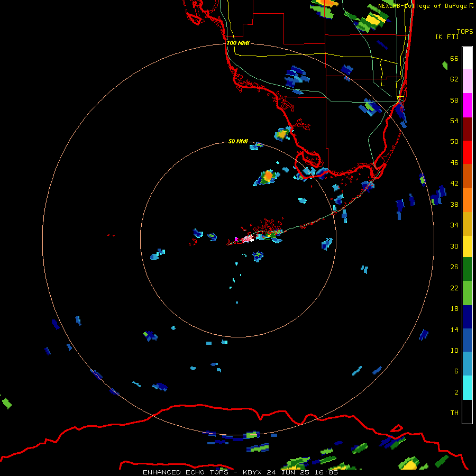Click the medium blue swatch on the scale
The image size is (476, 476).
(467, 340)
